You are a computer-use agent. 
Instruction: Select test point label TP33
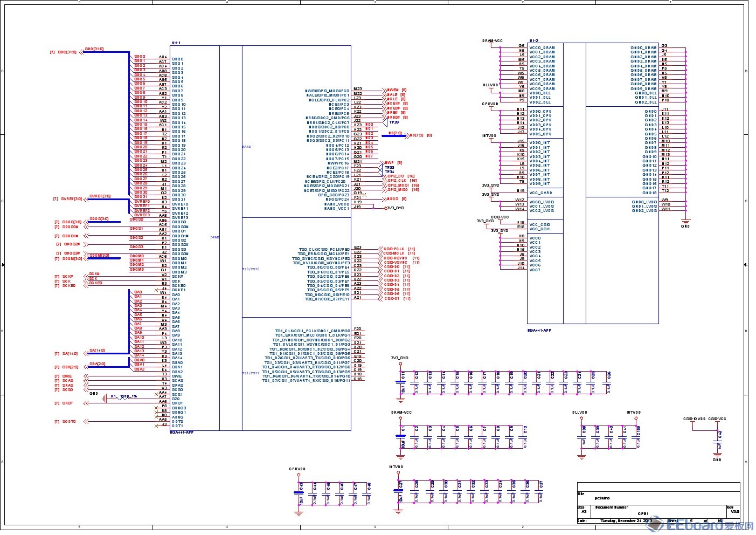pos(389,168)
